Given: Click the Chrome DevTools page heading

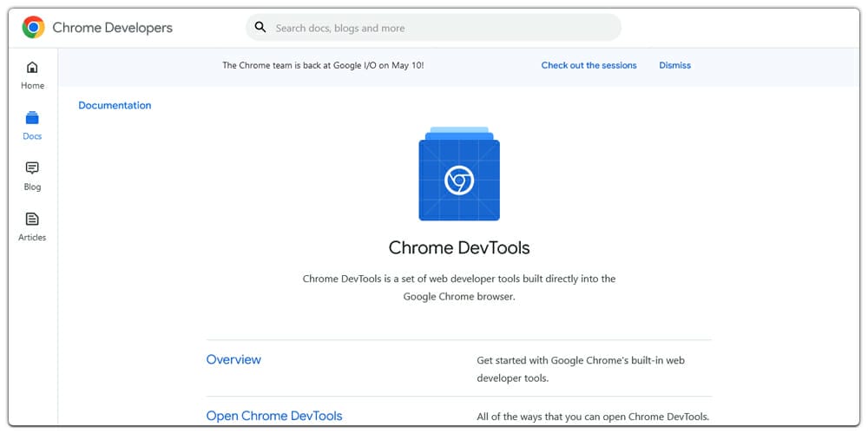Looking at the screenshot, I should click(x=459, y=247).
